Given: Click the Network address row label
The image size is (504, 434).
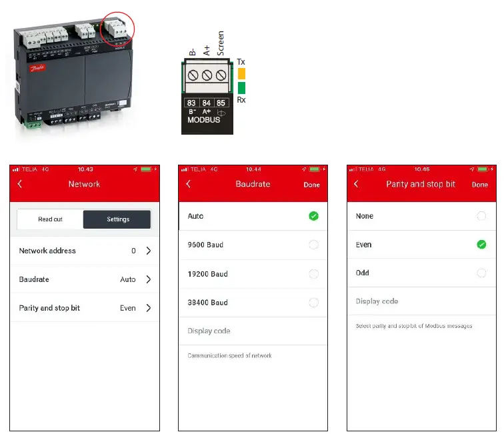Looking at the screenshot, I should [47, 251].
